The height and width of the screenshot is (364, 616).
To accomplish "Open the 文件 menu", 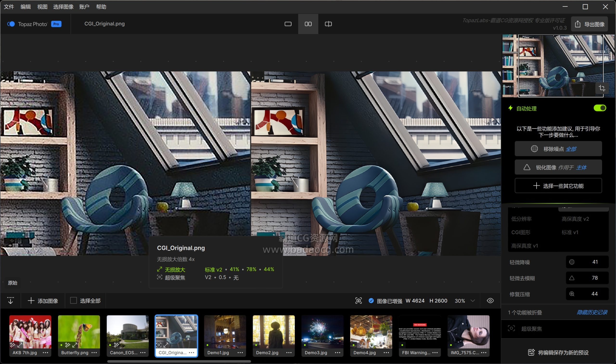I will coord(9,7).
